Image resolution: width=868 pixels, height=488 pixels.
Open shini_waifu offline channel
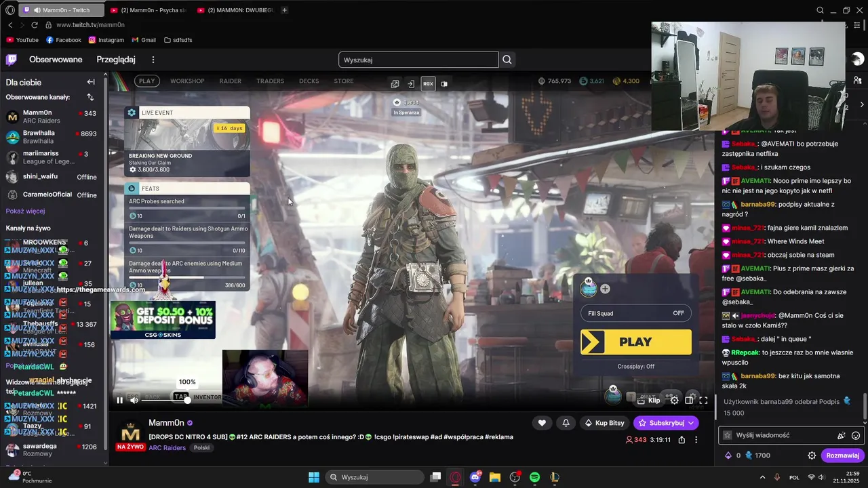(52, 177)
